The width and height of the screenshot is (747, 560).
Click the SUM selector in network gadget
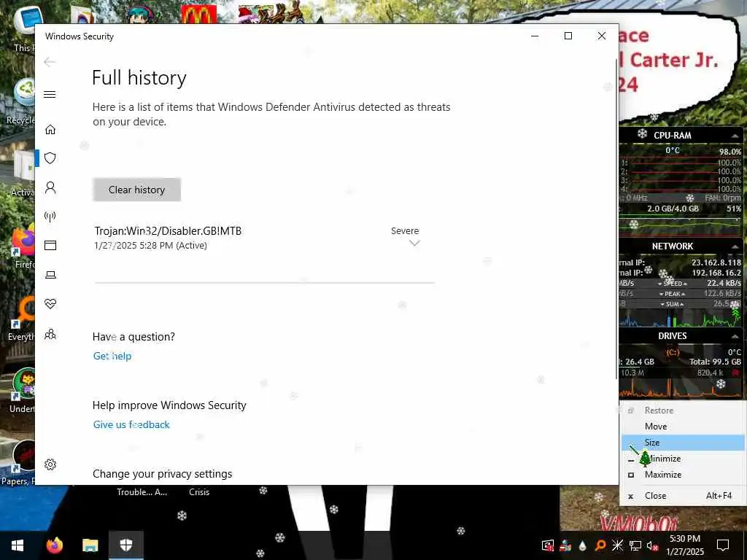672,304
